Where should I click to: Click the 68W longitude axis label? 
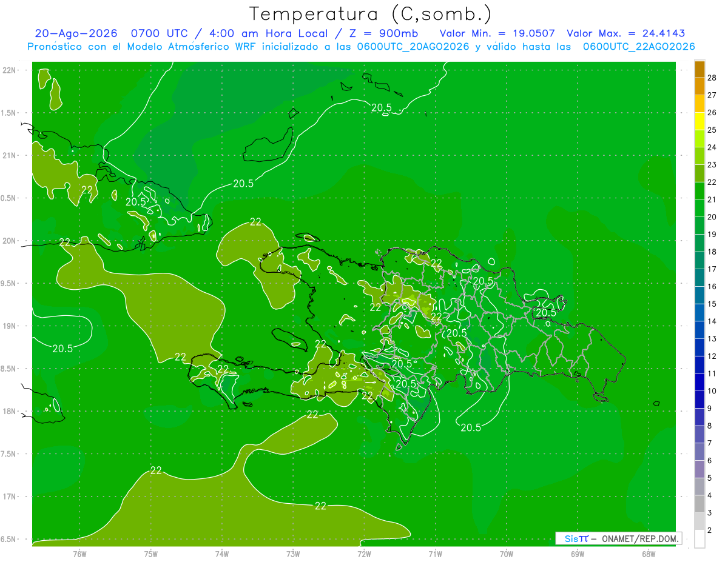(649, 554)
